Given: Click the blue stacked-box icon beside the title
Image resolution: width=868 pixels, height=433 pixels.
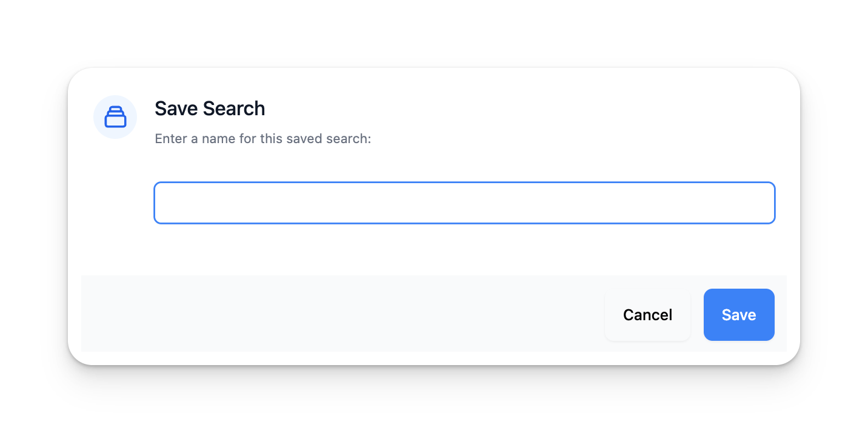Looking at the screenshot, I should 115,117.
